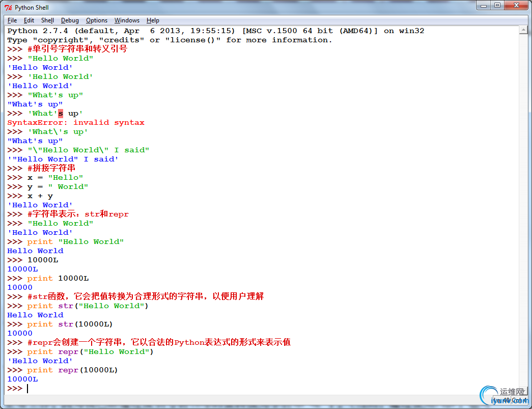
Task: Click the Python Shell title bar icon
Action: pos(9,8)
